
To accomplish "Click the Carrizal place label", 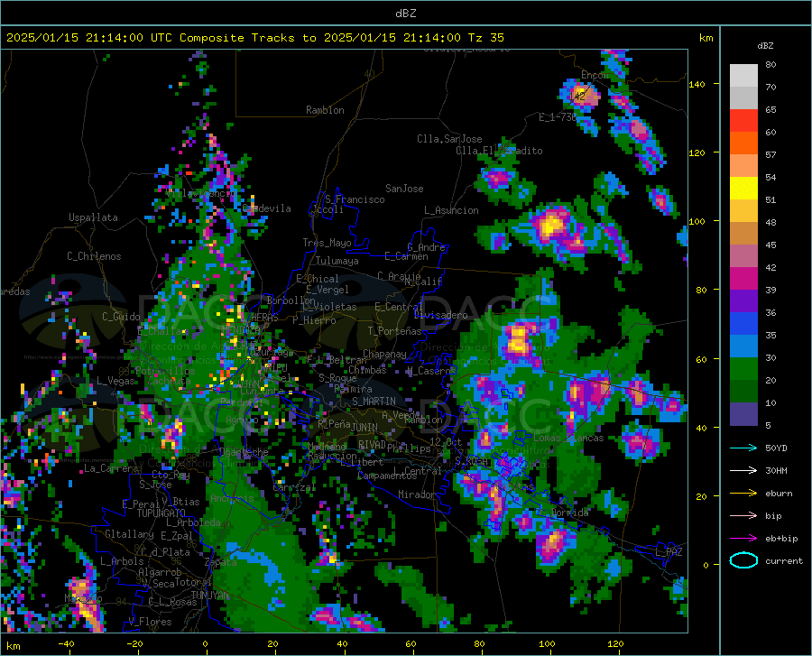I will [294, 487].
